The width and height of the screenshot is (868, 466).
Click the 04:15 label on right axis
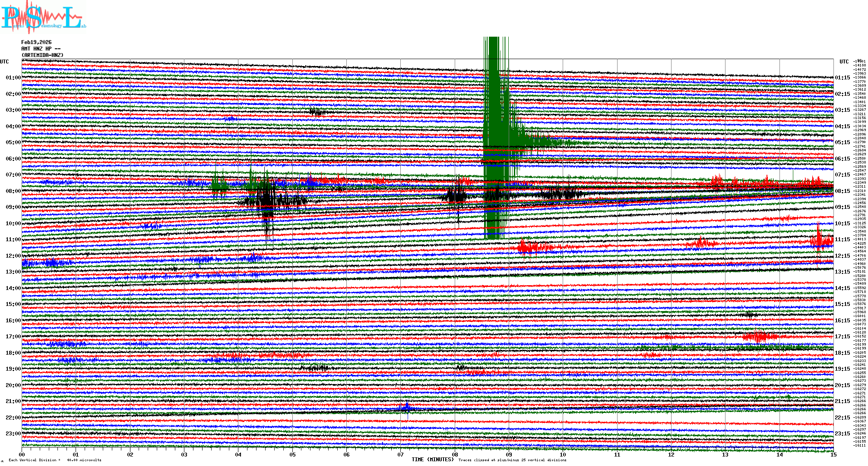(842, 126)
